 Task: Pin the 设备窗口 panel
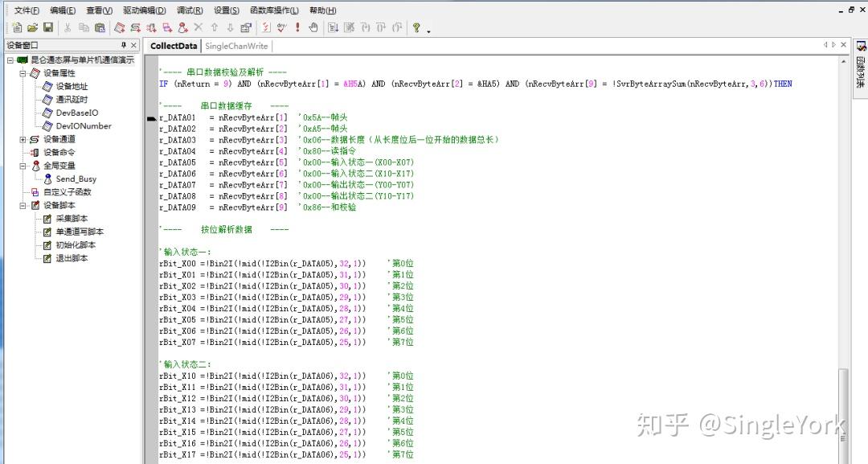tap(124, 45)
